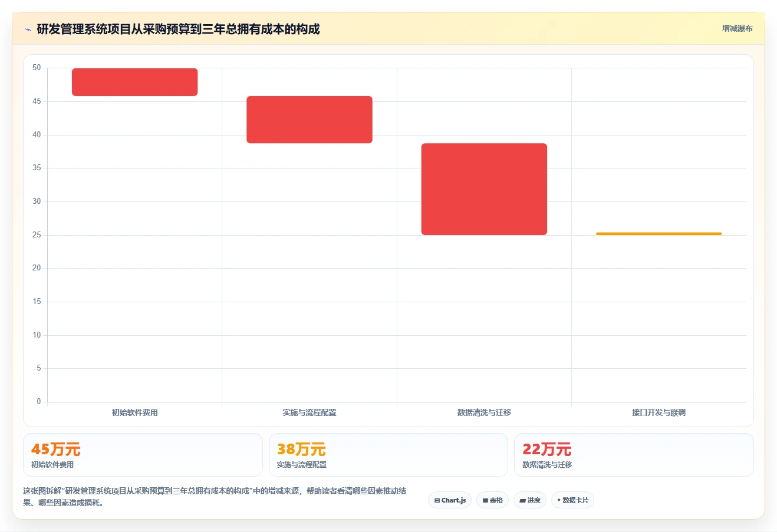
Task: Click the Chart.js tag chip
Action: [x=450, y=500]
